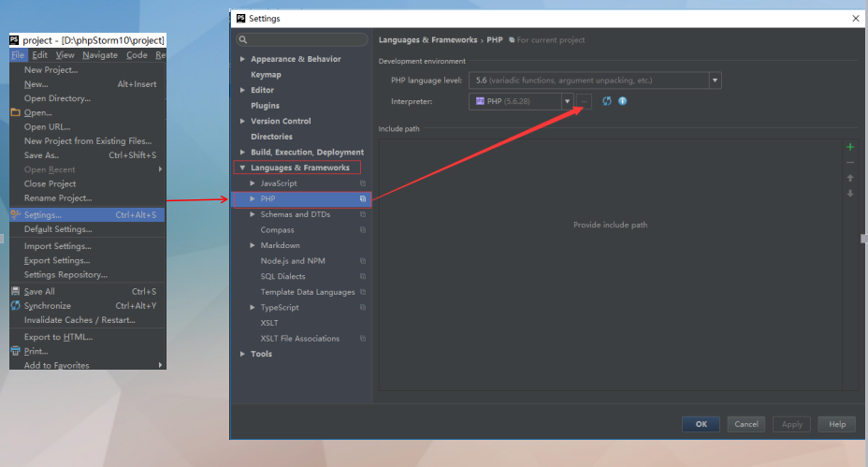This screenshot has height=467, width=868.
Task: Open the View menu
Action: click(65, 55)
